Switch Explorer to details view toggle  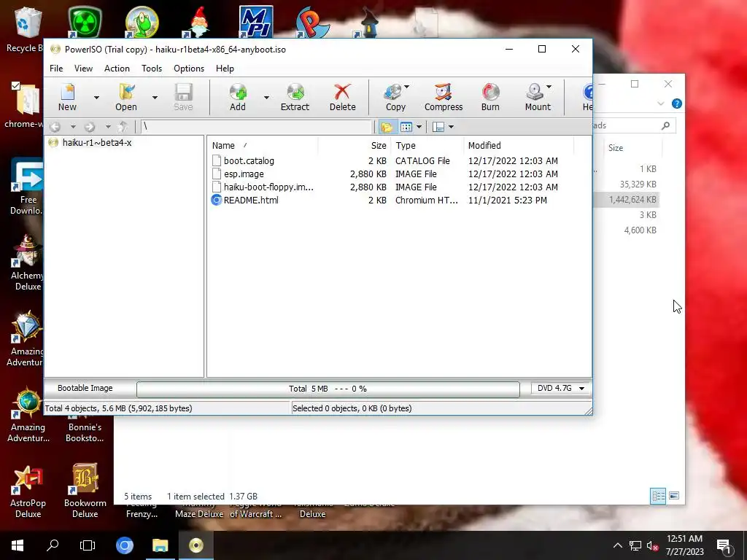click(x=658, y=496)
